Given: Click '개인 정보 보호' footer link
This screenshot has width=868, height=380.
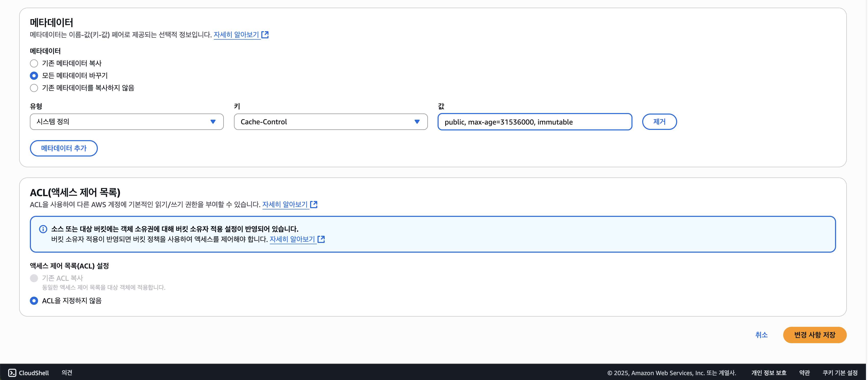Looking at the screenshot, I should 768,373.
